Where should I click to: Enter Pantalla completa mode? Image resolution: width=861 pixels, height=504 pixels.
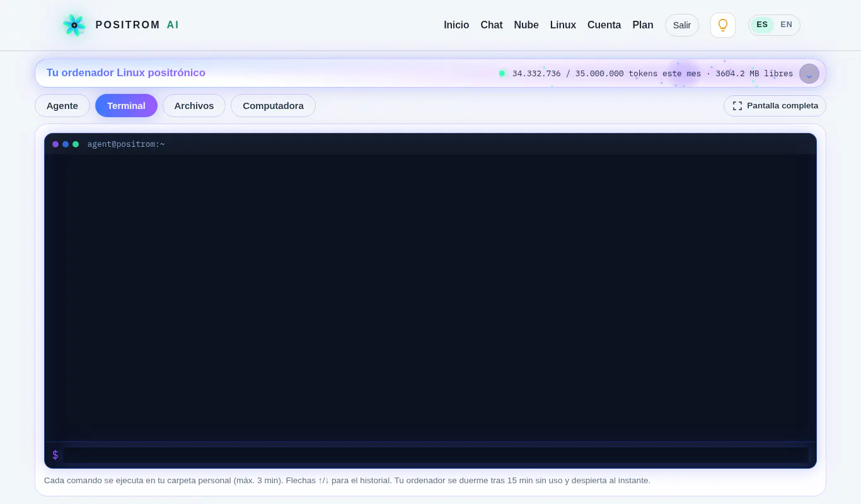pyautogui.click(x=775, y=106)
